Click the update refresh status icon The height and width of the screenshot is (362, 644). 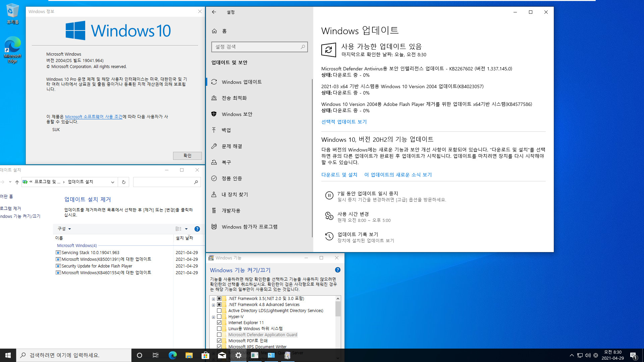point(329,50)
